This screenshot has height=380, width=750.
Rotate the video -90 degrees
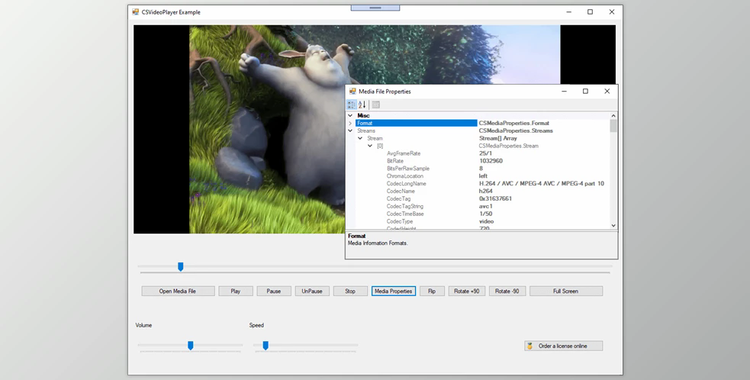[507, 291]
